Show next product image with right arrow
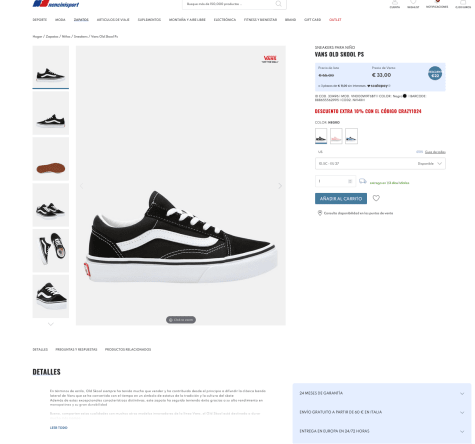The height and width of the screenshot is (444, 475). (280, 186)
